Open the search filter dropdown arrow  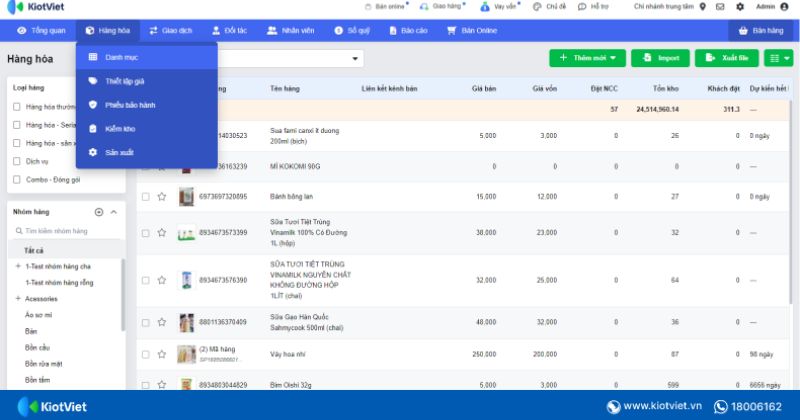coord(355,59)
